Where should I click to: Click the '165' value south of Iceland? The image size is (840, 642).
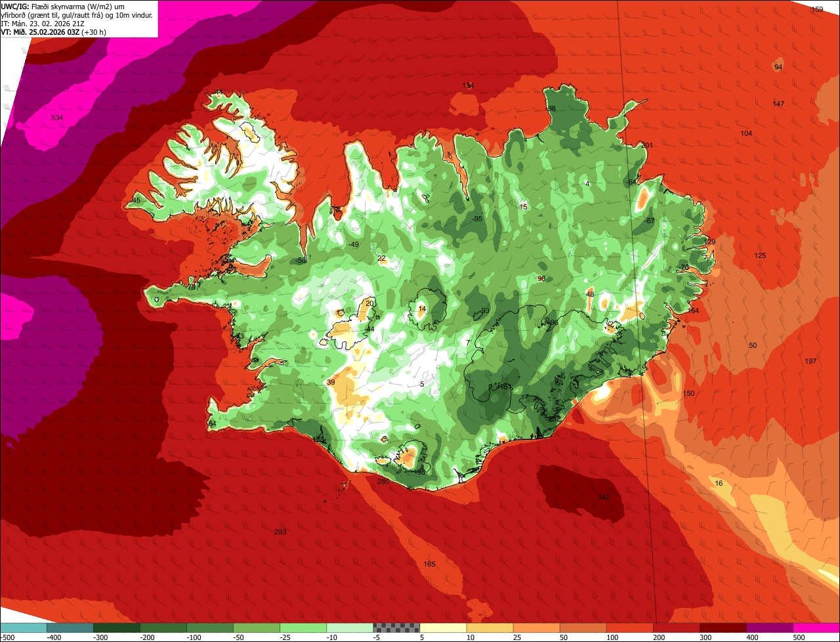[x=429, y=564]
